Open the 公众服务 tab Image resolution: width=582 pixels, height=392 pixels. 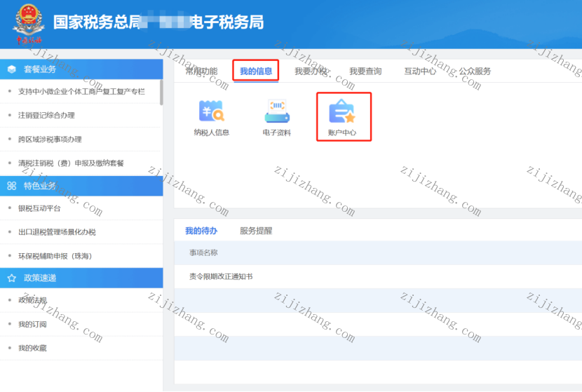tap(475, 72)
